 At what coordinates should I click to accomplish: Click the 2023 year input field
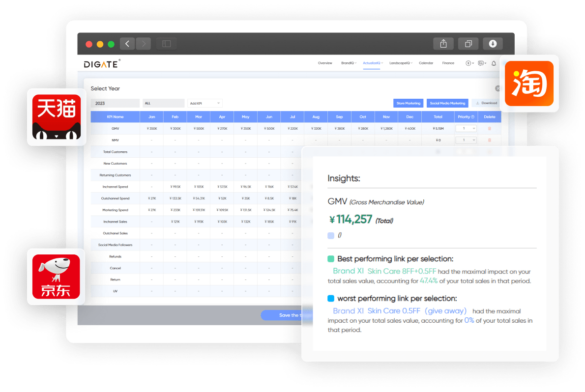point(115,103)
